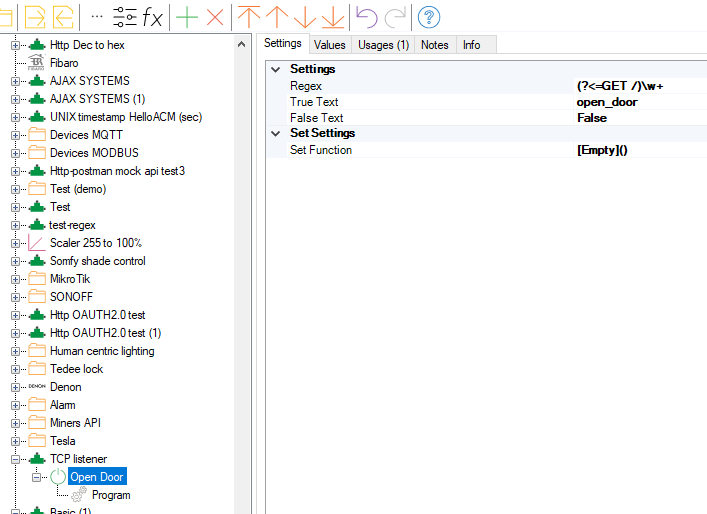Image resolution: width=707 pixels, height=514 pixels.
Task: Switch to the Values tab
Action: point(329,45)
